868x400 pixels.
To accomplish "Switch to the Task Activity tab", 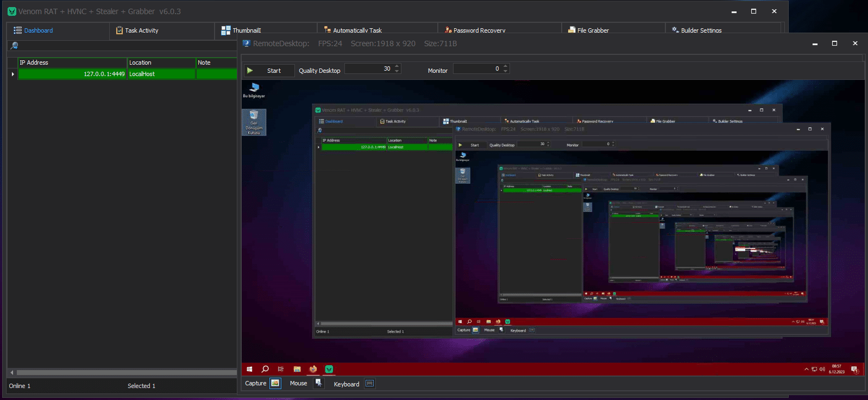I will click(x=141, y=30).
